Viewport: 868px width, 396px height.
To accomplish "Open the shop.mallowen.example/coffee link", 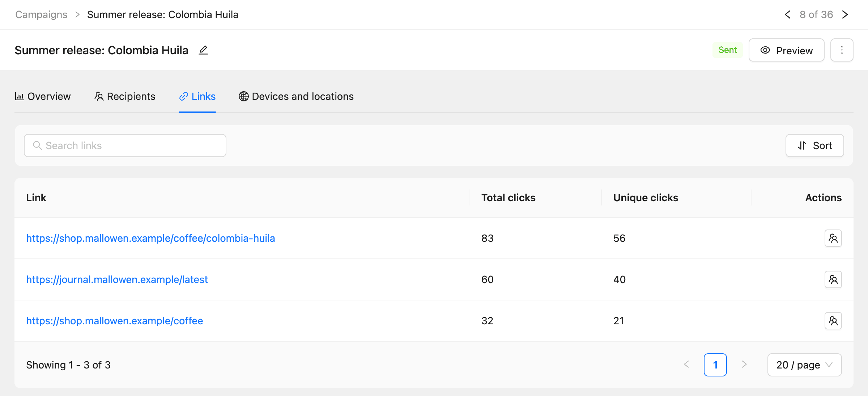I will coord(114,321).
